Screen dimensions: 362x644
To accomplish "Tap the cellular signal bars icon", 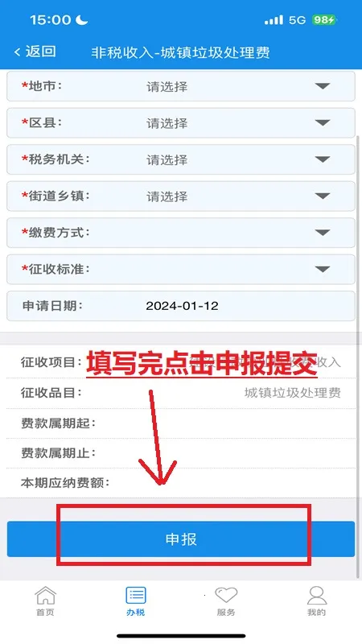I will pyautogui.click(x=274, y=19).
